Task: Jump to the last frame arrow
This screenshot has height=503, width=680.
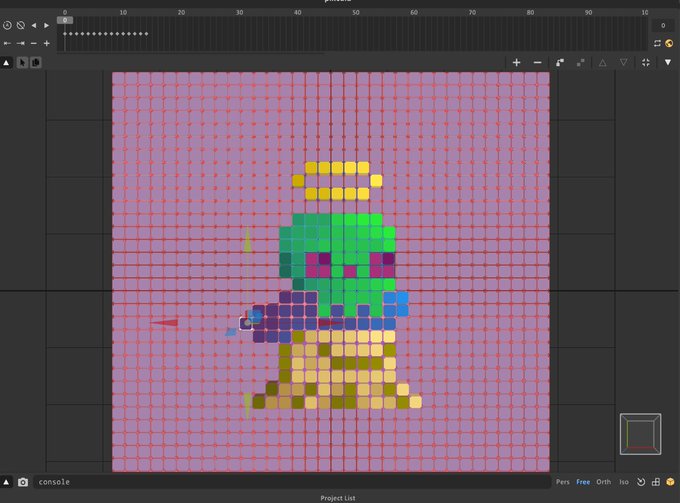Action: pyautogui.click(x=20, y=43)
